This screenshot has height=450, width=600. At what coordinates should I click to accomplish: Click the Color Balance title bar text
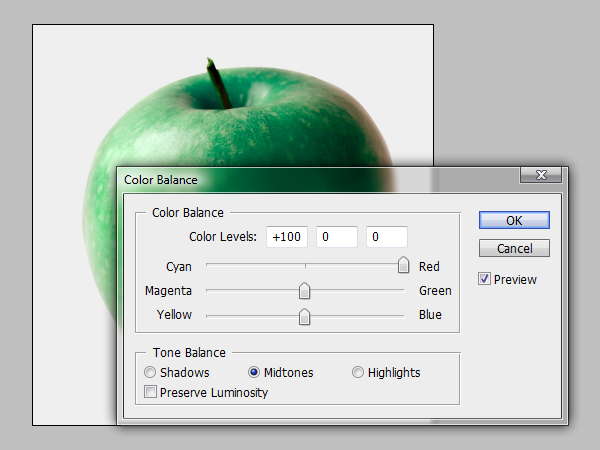click(161, 180)
